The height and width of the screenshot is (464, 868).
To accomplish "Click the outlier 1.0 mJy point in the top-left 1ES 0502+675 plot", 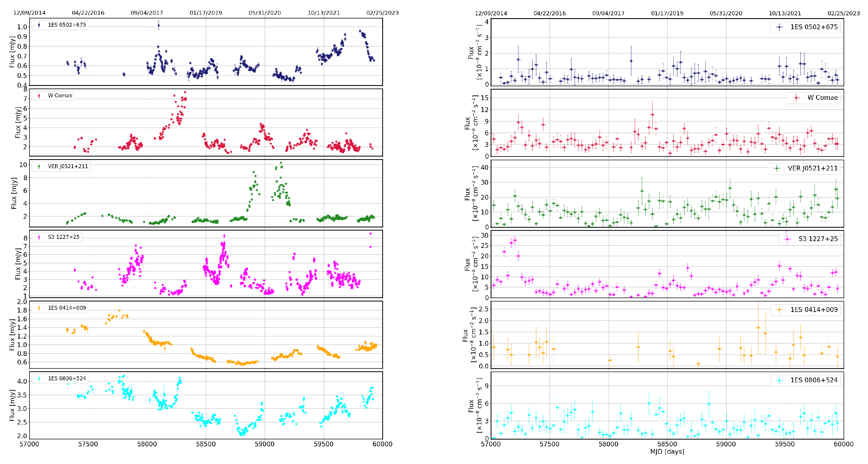I will point(159,25).
